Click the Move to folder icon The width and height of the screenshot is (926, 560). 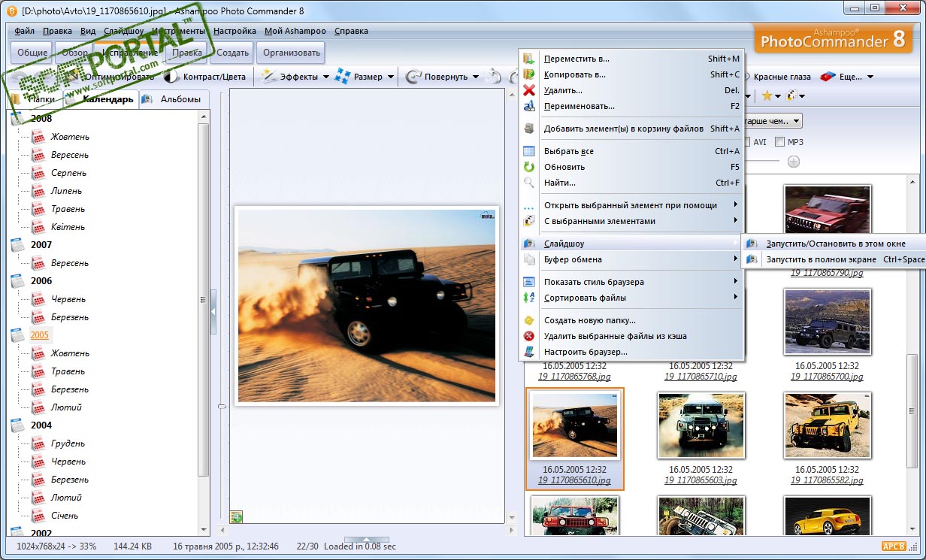pos(529,59)
